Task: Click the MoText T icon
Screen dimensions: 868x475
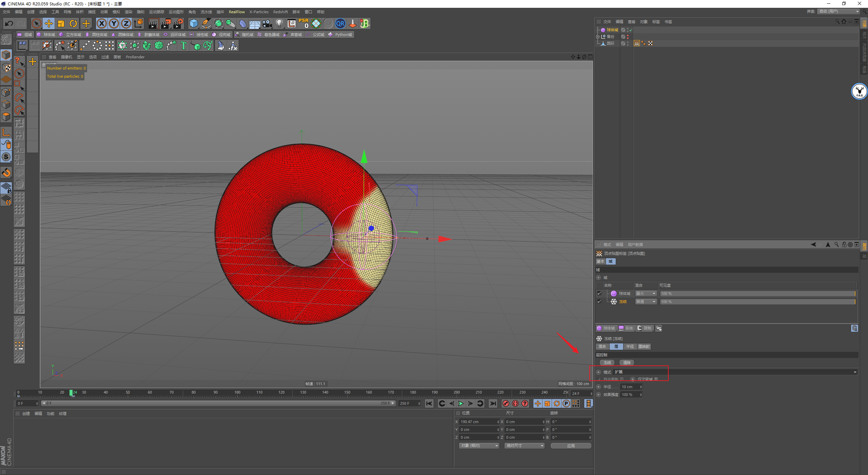Action: click(183, 45)
